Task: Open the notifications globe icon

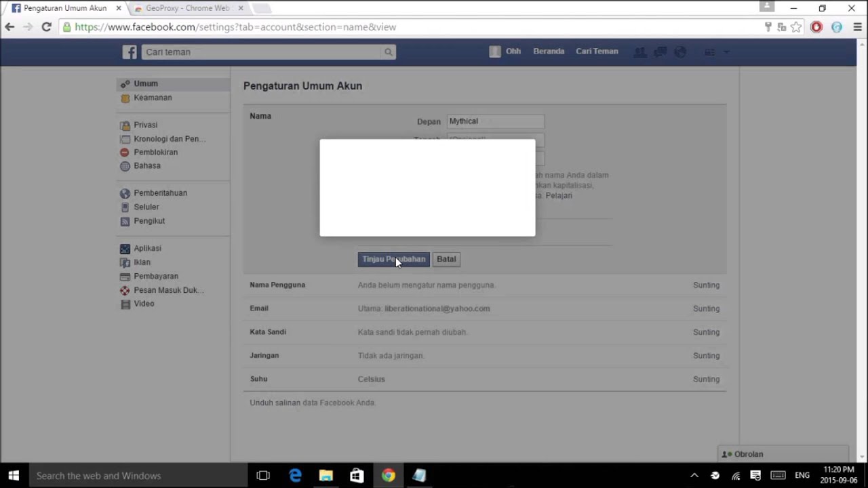Action: click(680, 52)
